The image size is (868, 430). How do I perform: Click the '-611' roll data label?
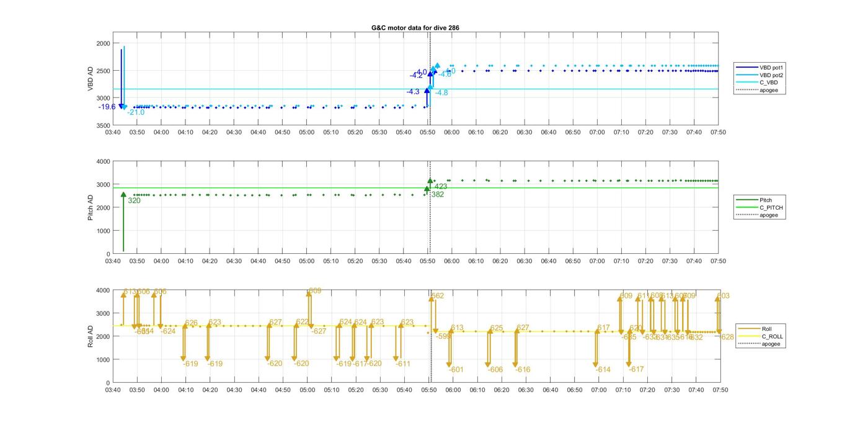(x=403, y=364)
